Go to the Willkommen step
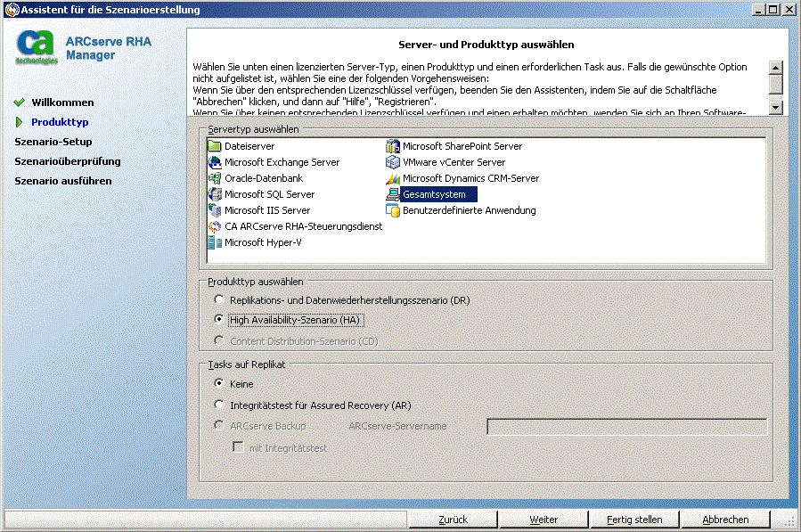The height and width of the screenshot is (532, 801). point(62,102)
